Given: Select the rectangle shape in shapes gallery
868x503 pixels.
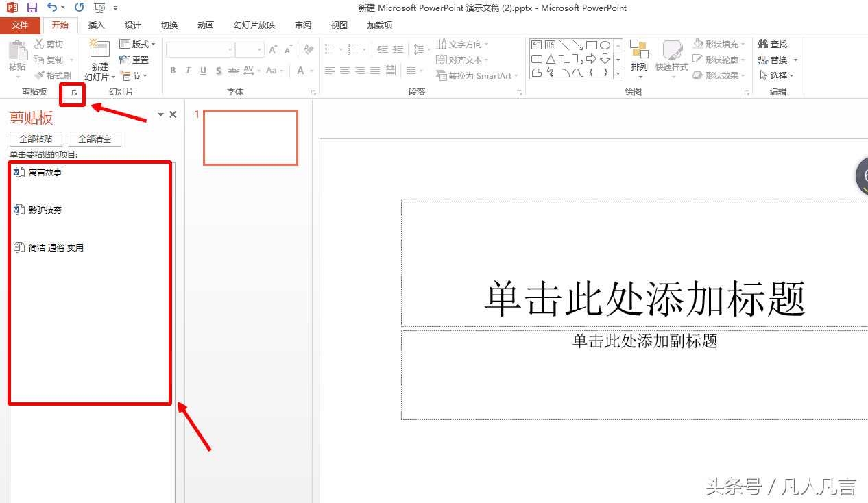Looking at the screenshot, I should pos(591,45).
